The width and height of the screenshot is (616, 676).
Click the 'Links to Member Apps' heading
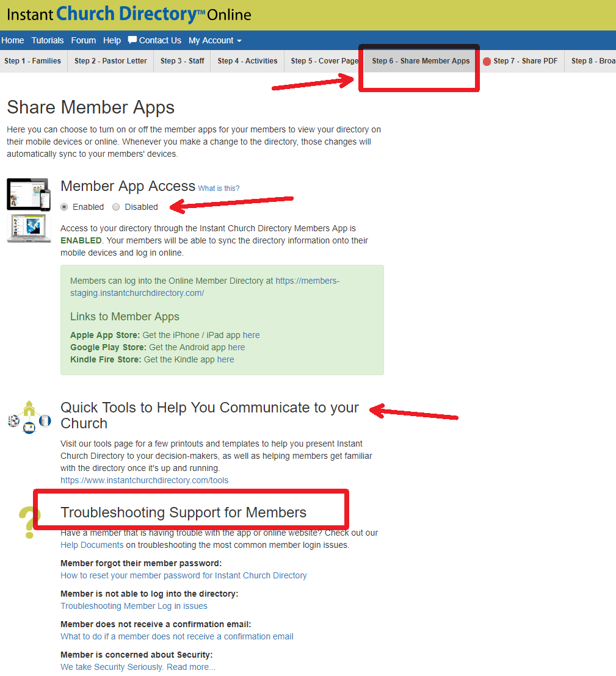[125, 317]
